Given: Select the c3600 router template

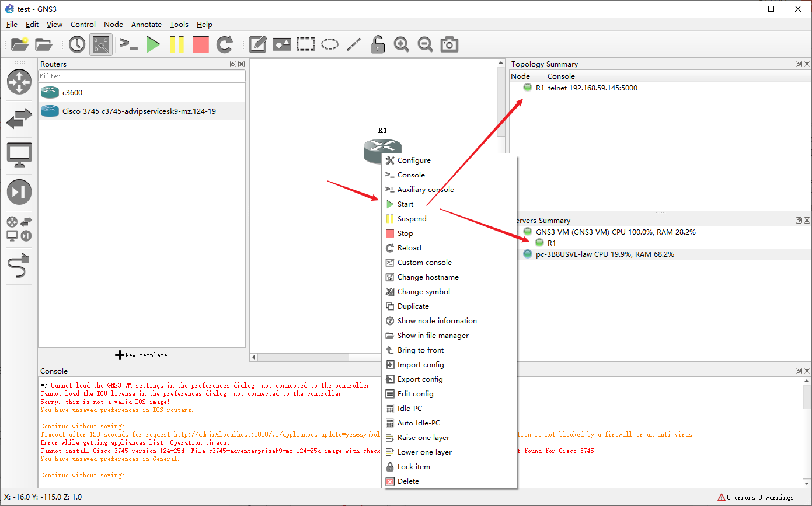Looking at the screenshot, I should [x=142, y=92].
